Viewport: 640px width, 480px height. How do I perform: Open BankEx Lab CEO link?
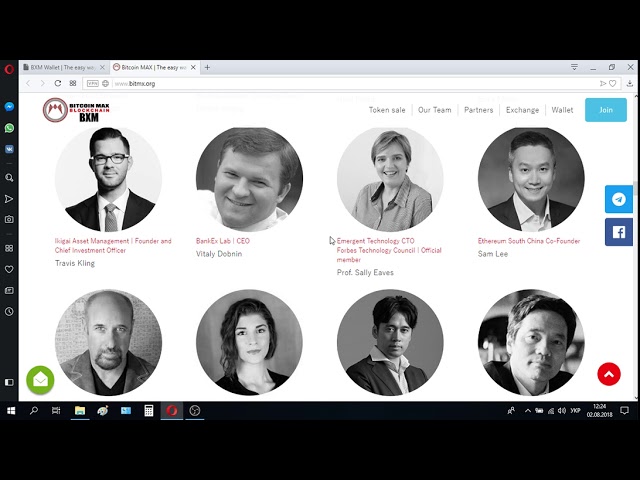(223, 241)
